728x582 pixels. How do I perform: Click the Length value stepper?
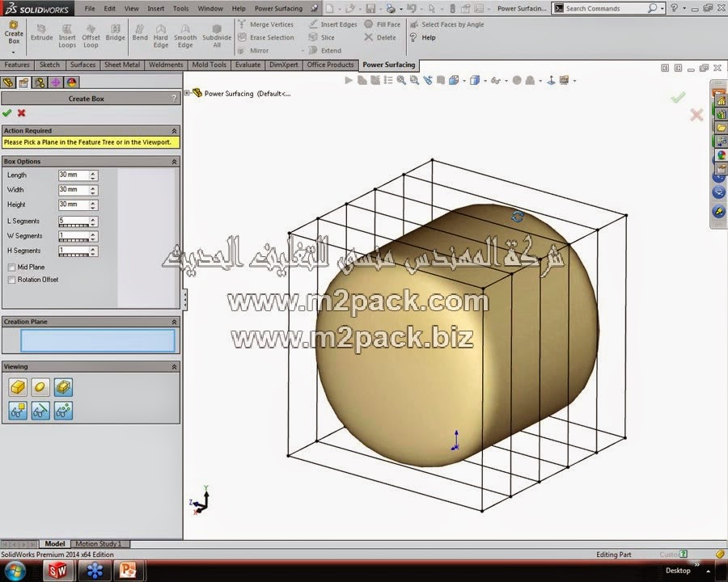pos(93,175)
